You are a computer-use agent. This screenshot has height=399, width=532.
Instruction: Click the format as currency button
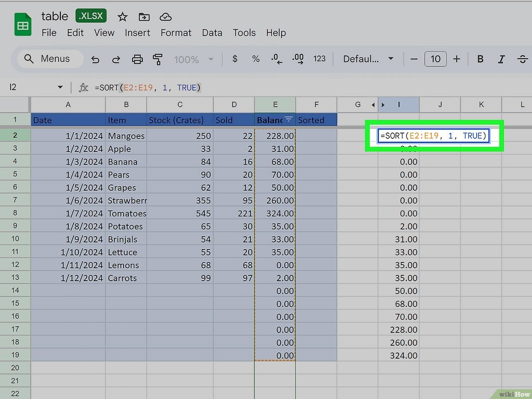(x=235, y=59)
